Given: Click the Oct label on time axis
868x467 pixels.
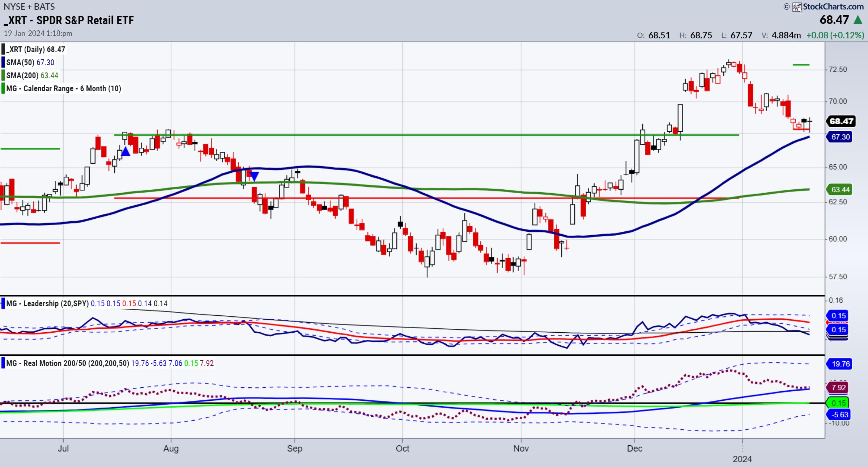Looking at the screenshot, I should coord(402,449).
